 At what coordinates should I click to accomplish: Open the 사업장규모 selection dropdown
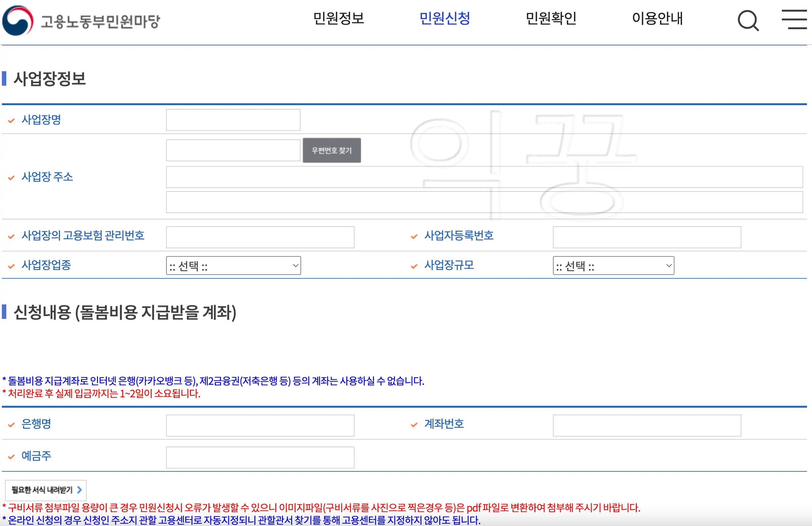[613, 266]
